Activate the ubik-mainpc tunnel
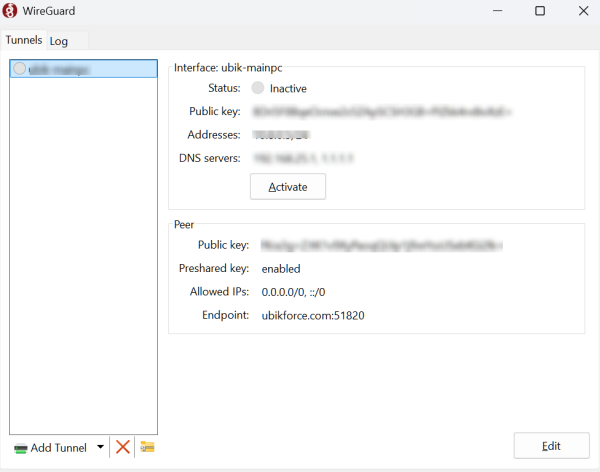600x472 pixels. click(x=288, y=186)
